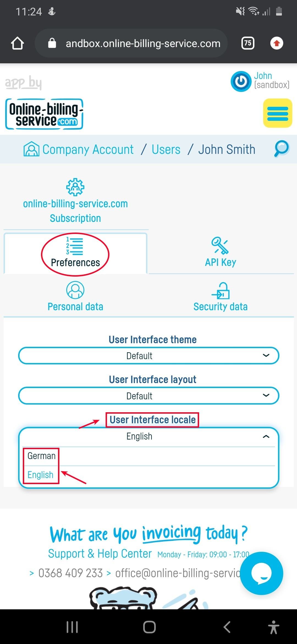
Task: Open the browser tabs counter showing 75
Action: [248, 43]
